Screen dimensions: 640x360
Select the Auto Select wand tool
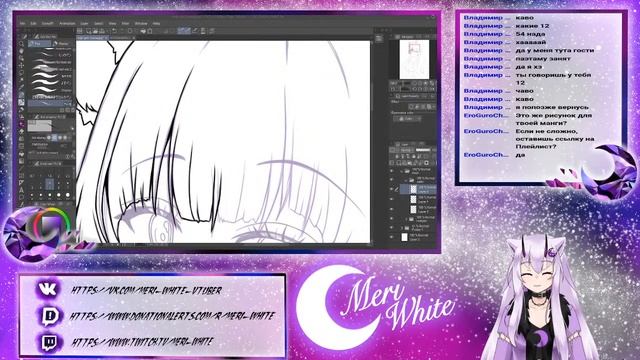[21, 80]
